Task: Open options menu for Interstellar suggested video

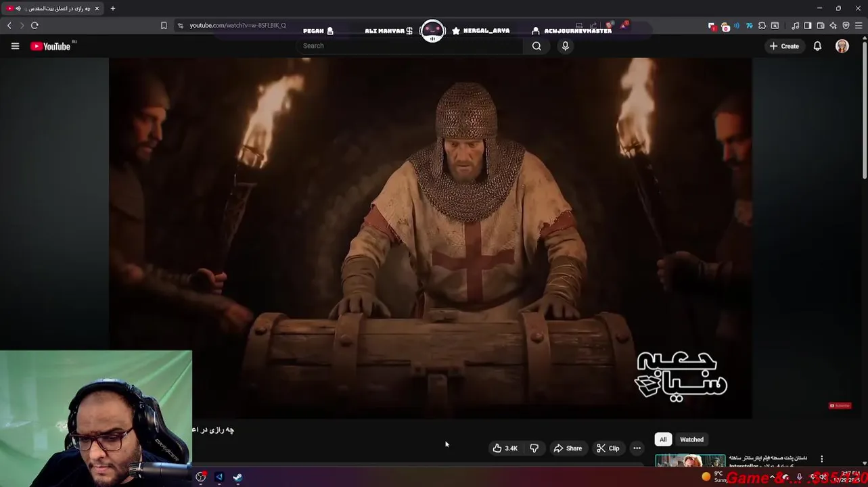Action: [x=822, y=459]
